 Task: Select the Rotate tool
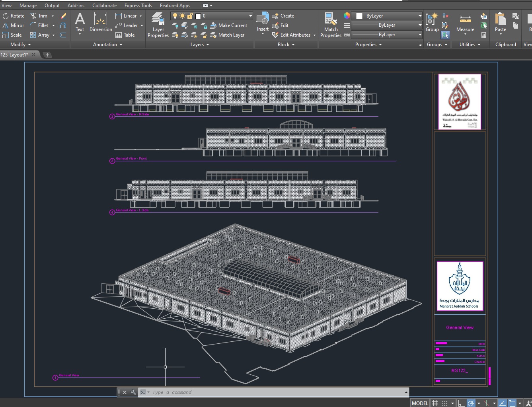click(14, 16)
